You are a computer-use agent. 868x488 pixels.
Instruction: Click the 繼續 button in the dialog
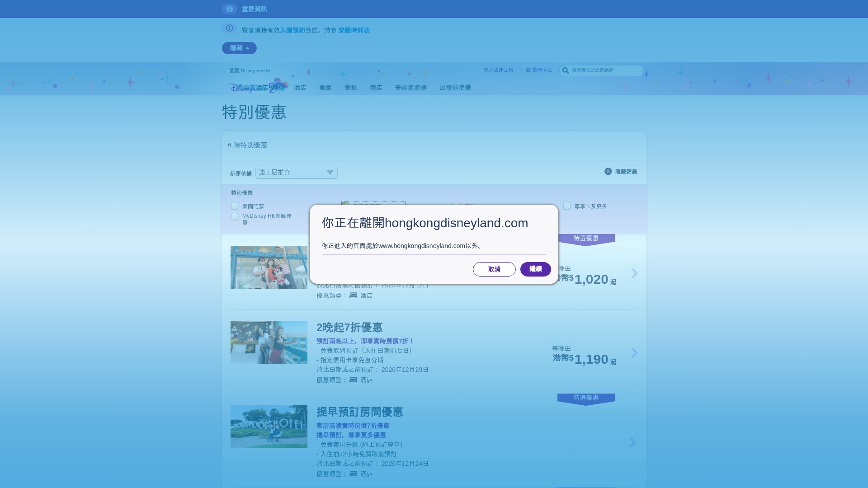tap(535, 269)
